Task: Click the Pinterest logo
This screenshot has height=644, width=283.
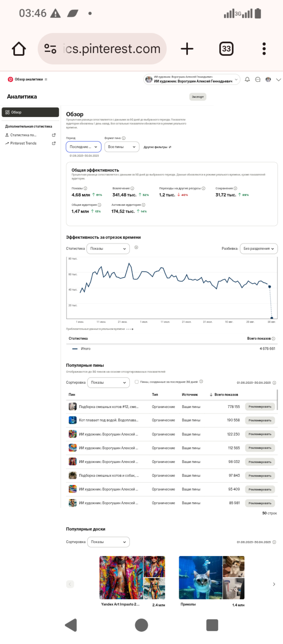Action: click(10, 79)
